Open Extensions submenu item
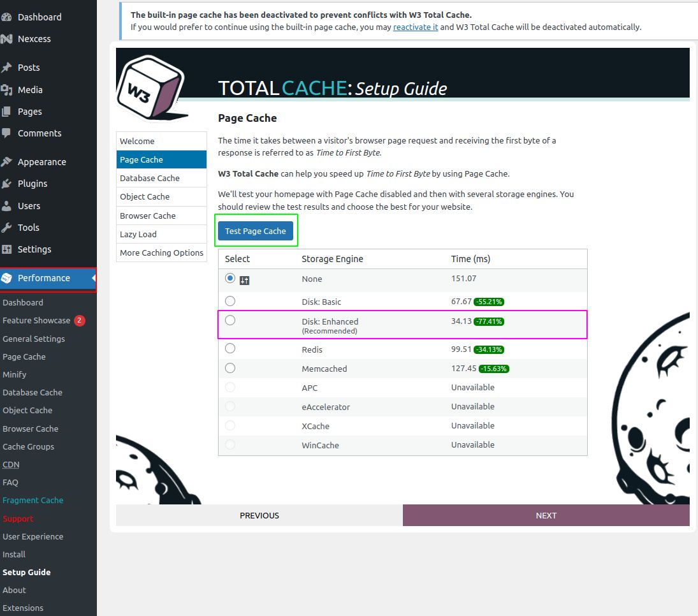 pos(23,608)
